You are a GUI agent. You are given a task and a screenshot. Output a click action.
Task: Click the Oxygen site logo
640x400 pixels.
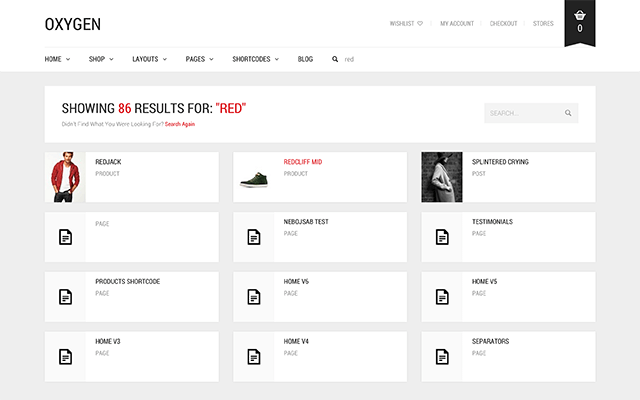pyautogui.click(x=73, y=24)
